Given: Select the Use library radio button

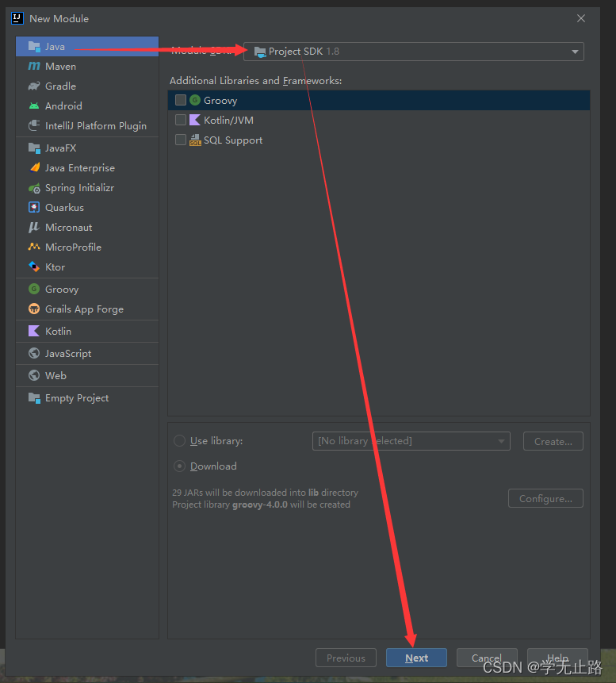Looking at the screenshot, I should click(x=179, y=441).
